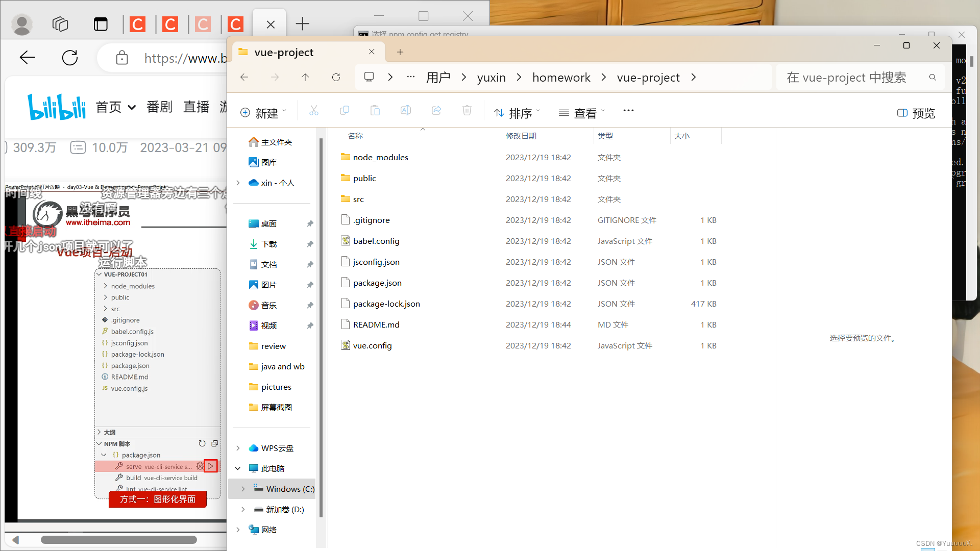Expand Windows (C:) drive tree node
Viewport: 980px width, 551px height.
[x=243, y=489]
